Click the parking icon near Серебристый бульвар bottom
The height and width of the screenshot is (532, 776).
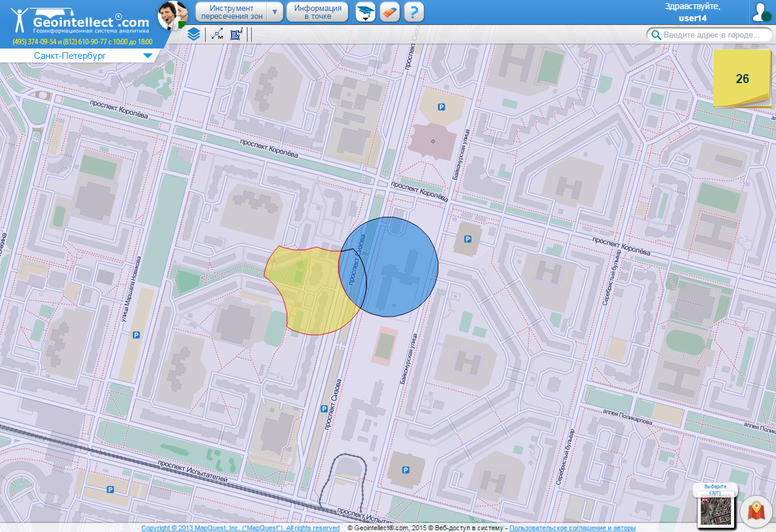(407, 470)
